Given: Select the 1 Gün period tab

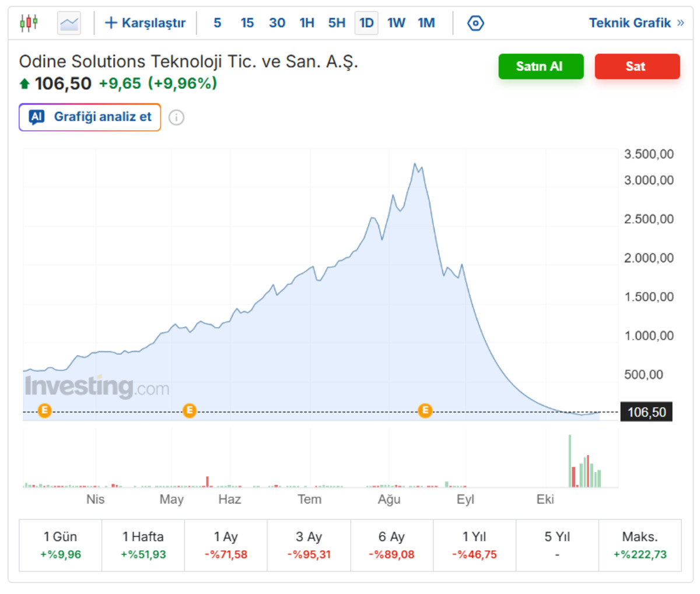Looking at the screenshot, I should (x=61, y=545).
